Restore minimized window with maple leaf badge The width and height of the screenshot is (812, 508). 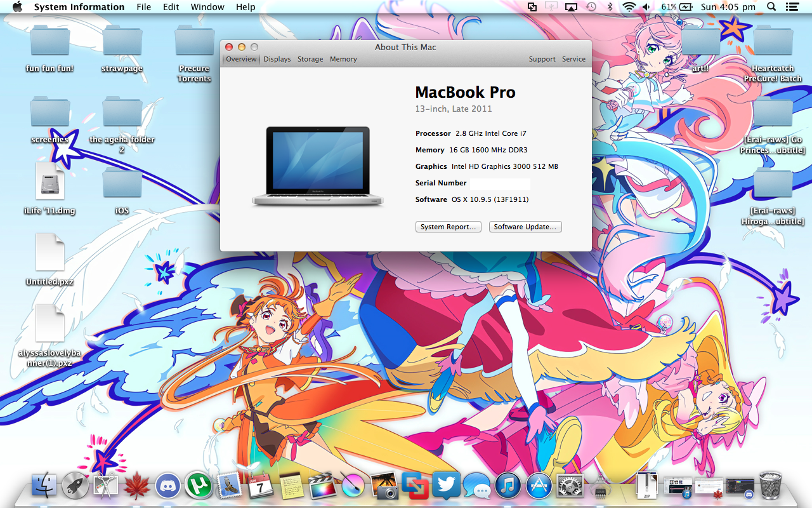point(709,486)
